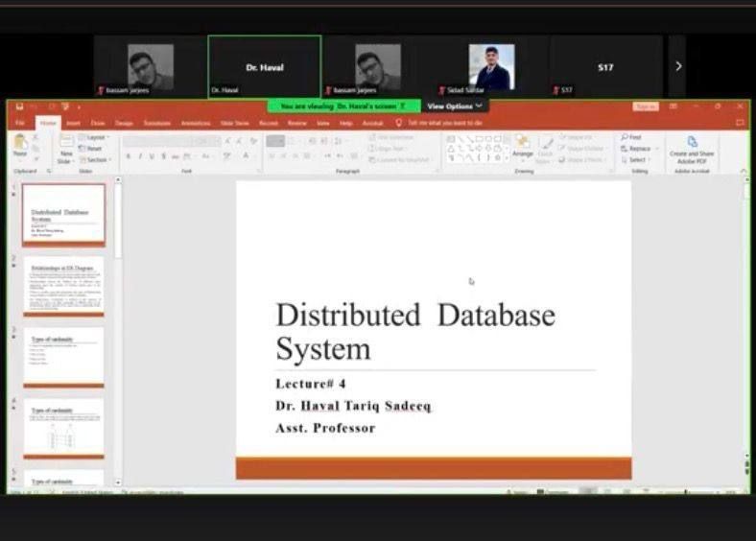
Task: Click the Find icon in Editing group
Action: (631, 138)
